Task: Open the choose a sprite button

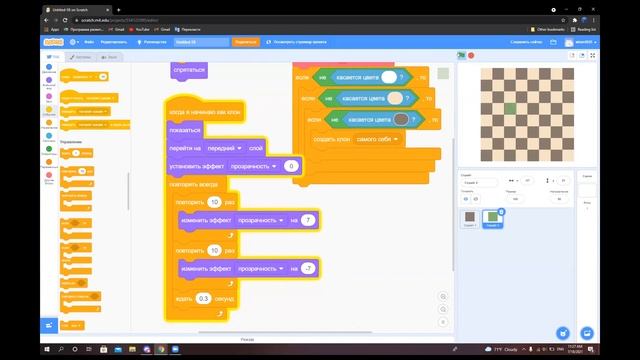Action: 563,333
